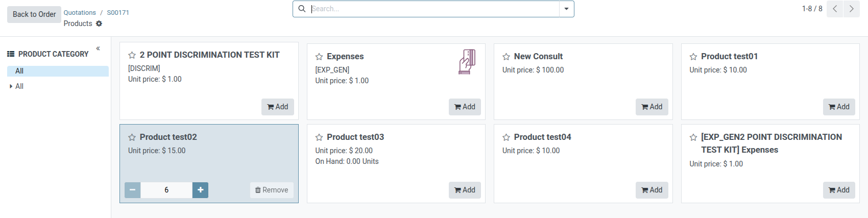This screenshot has height=218, width=868.
Task: Collapse the Product Category side panel
Action: (98, 49)
